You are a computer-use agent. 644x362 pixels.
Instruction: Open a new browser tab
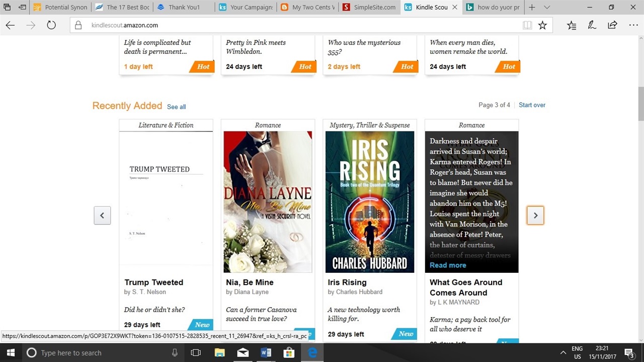[x=532, y=7]
